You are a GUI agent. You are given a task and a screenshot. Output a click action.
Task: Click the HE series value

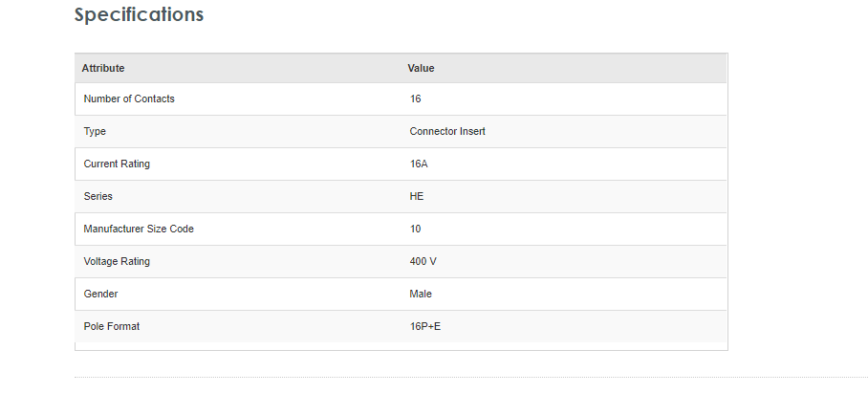coord(416,196)
